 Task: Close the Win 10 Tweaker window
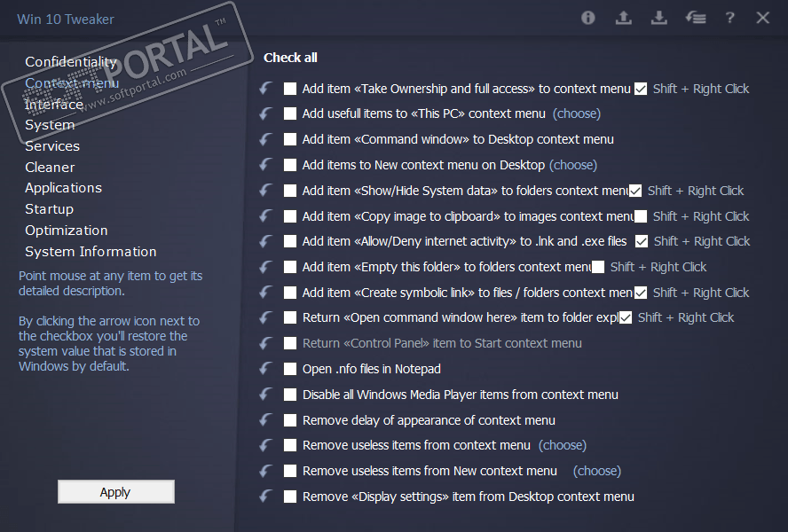tap(763, 19)
